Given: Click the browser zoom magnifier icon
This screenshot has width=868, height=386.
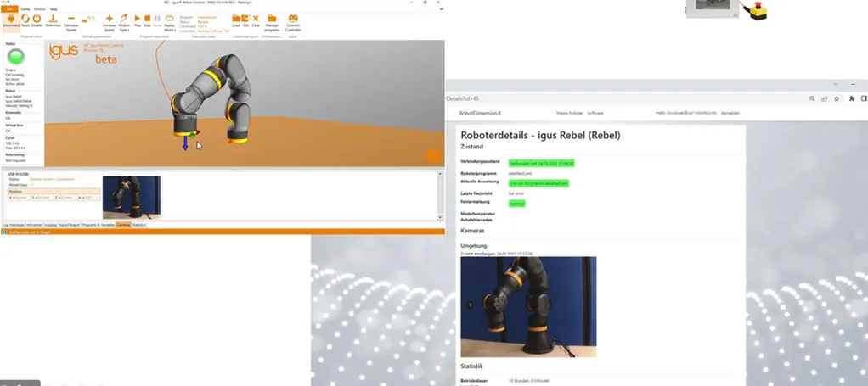Looking at the screenshot, I should (x=812, y=98).
